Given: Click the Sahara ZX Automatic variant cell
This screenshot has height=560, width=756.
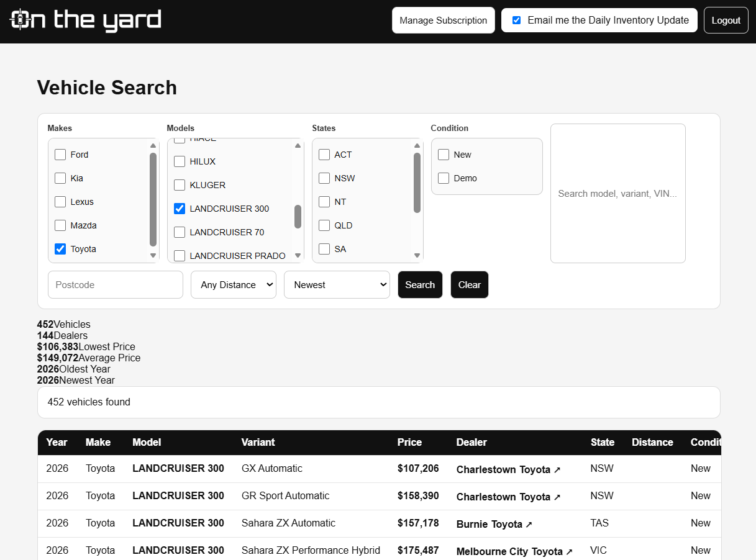Looking at the screenshot, I should coord(288,523).
